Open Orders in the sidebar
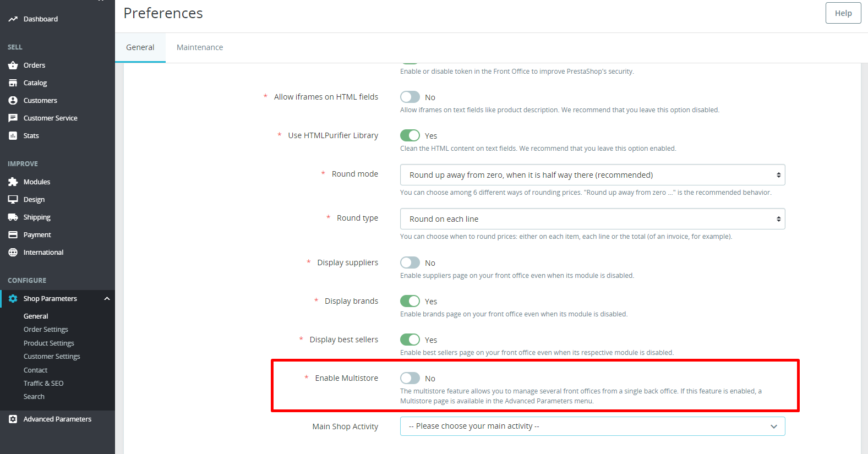 pyautogui.click(x=34, y=65)
